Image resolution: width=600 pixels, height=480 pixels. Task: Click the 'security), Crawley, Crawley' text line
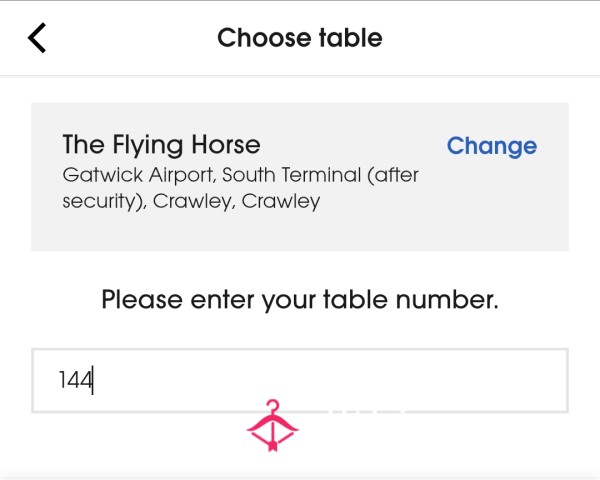pyautogui.click(x=191, y=201)
